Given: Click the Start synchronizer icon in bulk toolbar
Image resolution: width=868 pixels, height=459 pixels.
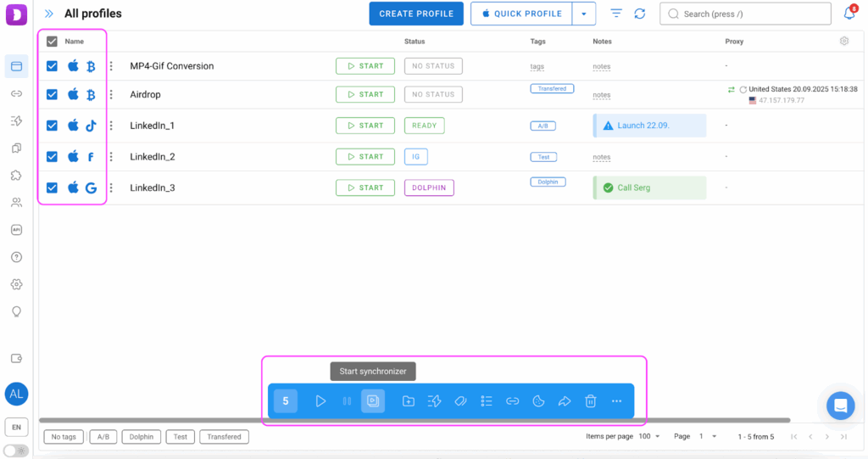Looking at the screenshot, I should [373, 401].
